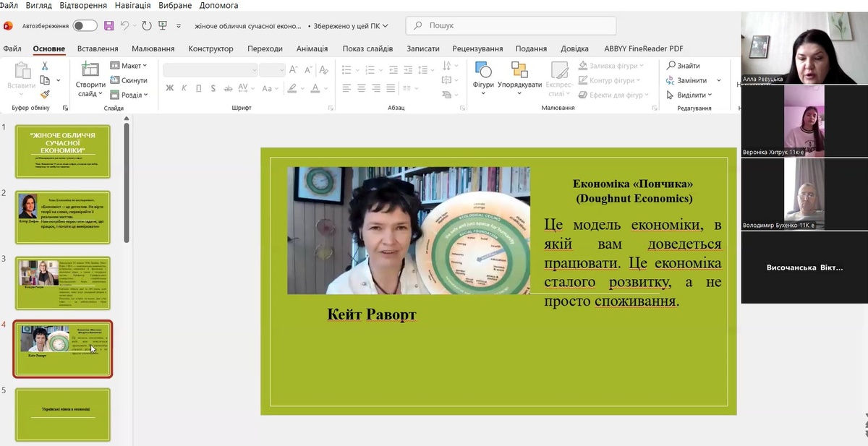This screenshot has width=868, height=446.
Task: Select the Format Painter brush icon
Action: (x=45, y=94)
